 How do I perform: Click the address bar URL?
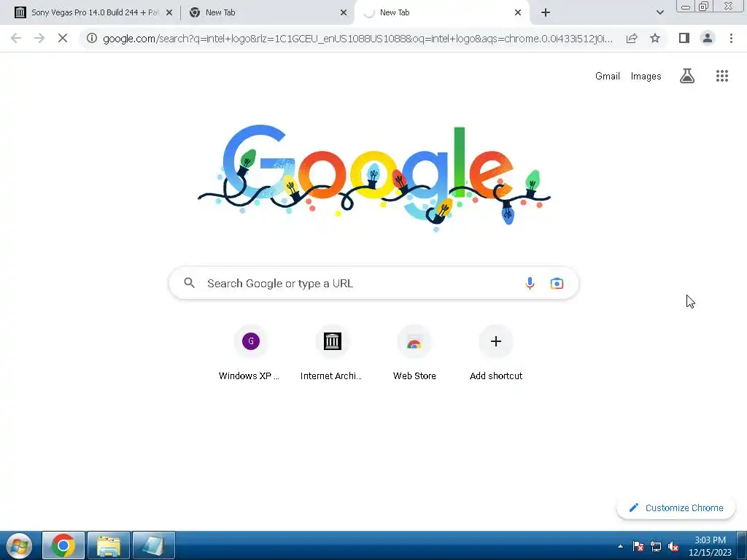357,38
